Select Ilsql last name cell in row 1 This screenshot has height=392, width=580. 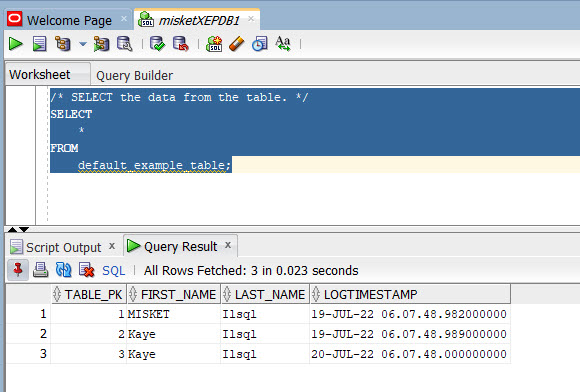[x=265, y=314]
